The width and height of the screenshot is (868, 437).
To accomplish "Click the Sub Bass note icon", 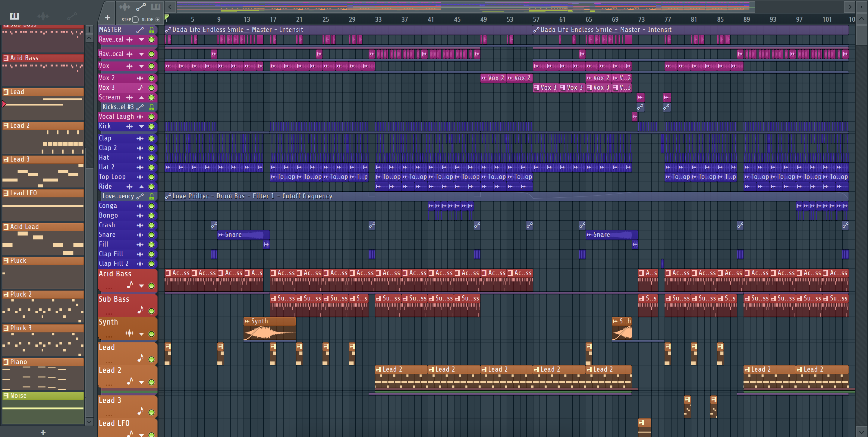I will coord(140,310).
